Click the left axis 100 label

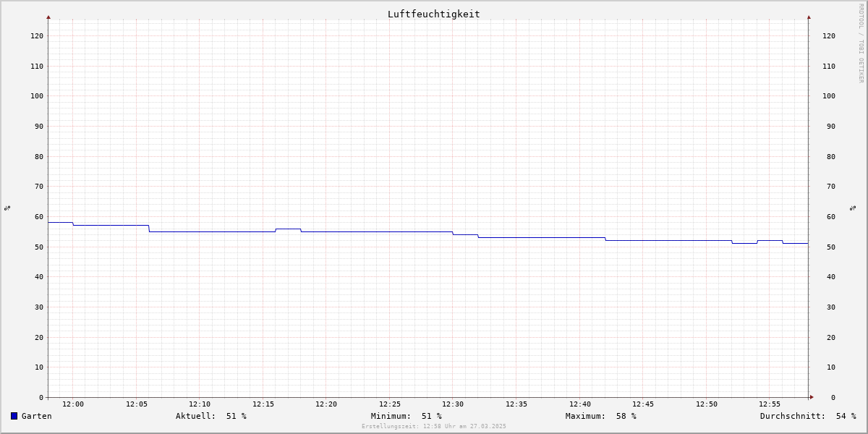pos(37,95)
